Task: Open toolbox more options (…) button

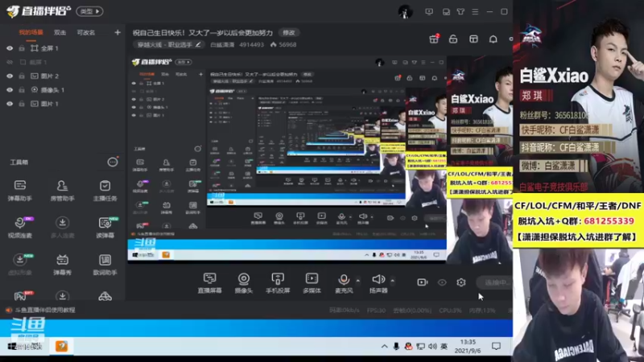Action: [x=113, y=162]
